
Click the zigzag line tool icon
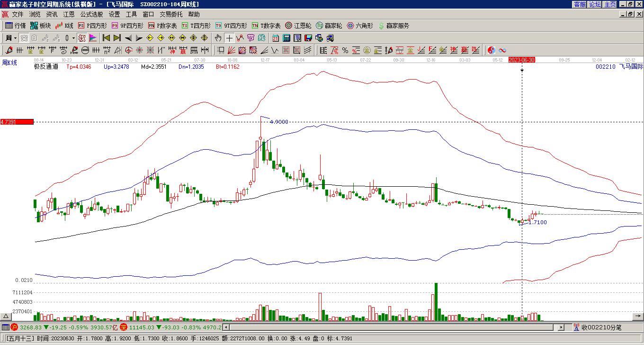pyautogui.click(x=240, y=38)
